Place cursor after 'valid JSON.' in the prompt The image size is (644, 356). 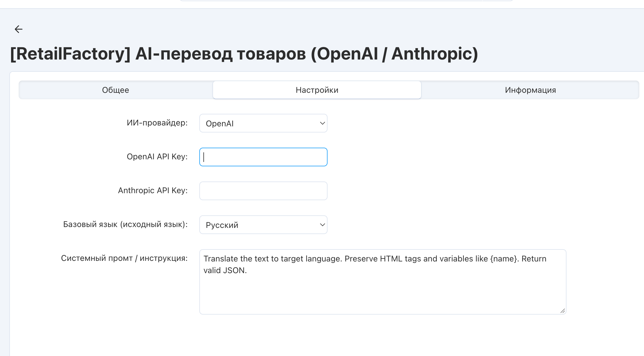247,271
